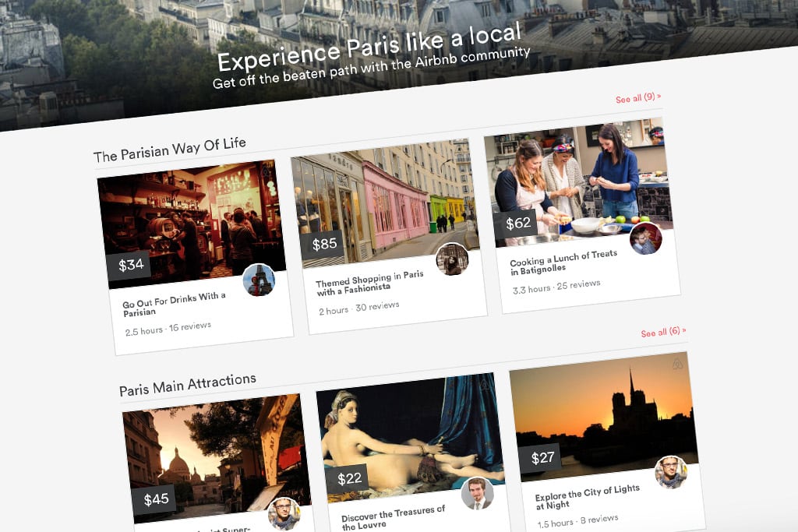Select the Notre-Dame silhouette night photo

604,417
